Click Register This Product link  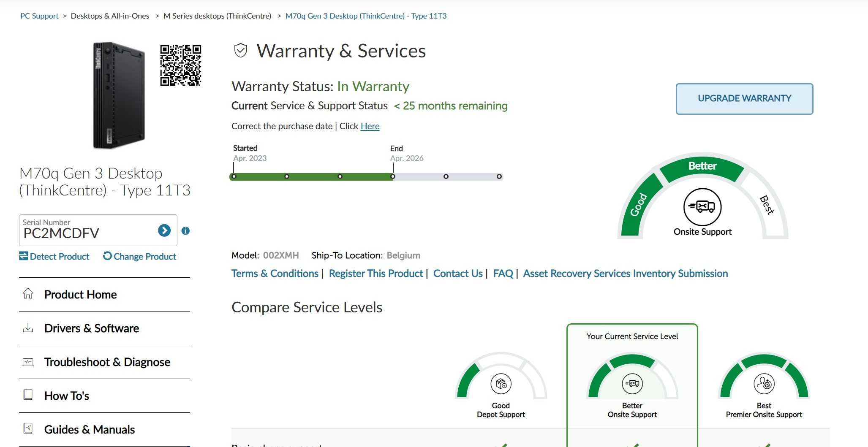pyautogui.click(x=376, y=274)
